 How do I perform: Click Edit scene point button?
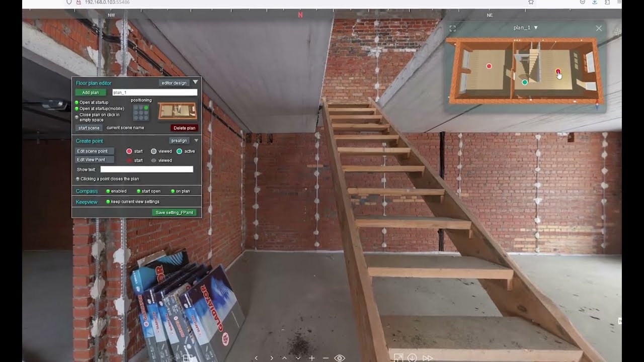tap(95, 151)
